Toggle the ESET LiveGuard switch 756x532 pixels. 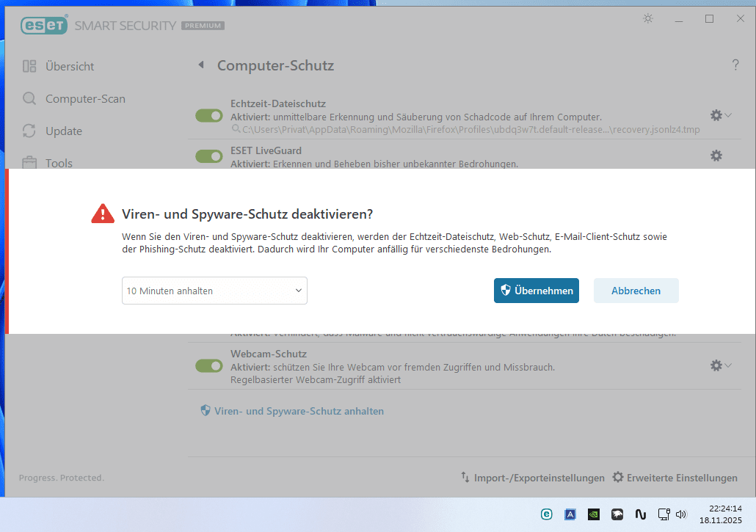pos(208,156)
